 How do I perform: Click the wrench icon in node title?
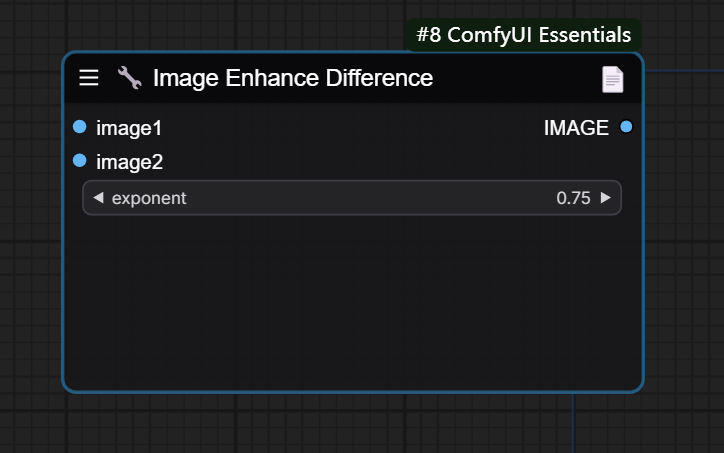(x=129, y=78)
